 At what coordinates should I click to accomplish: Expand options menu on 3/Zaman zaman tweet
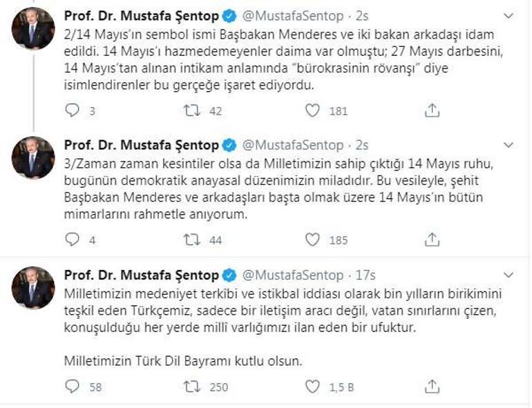[510, 145]
